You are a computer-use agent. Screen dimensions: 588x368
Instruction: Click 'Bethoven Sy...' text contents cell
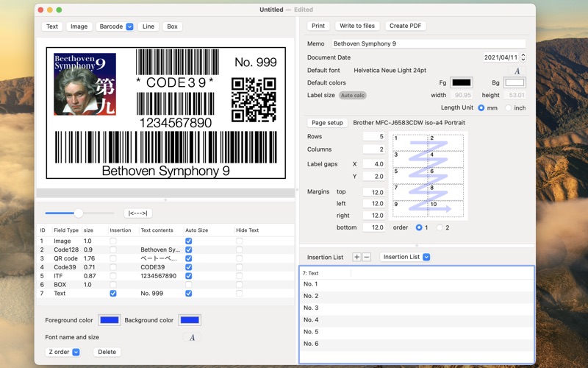(160, 250)
